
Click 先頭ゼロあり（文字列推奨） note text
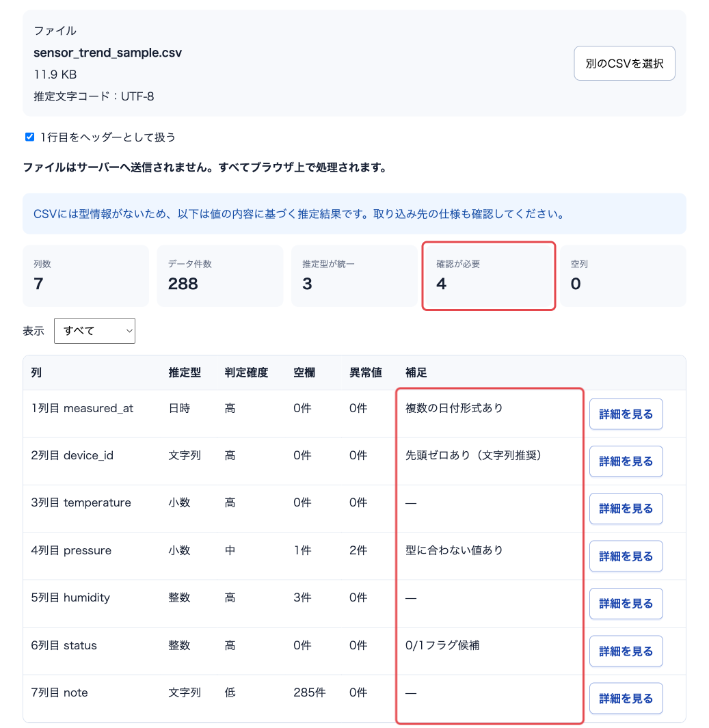pyautogui.click(x=474, y=455)
